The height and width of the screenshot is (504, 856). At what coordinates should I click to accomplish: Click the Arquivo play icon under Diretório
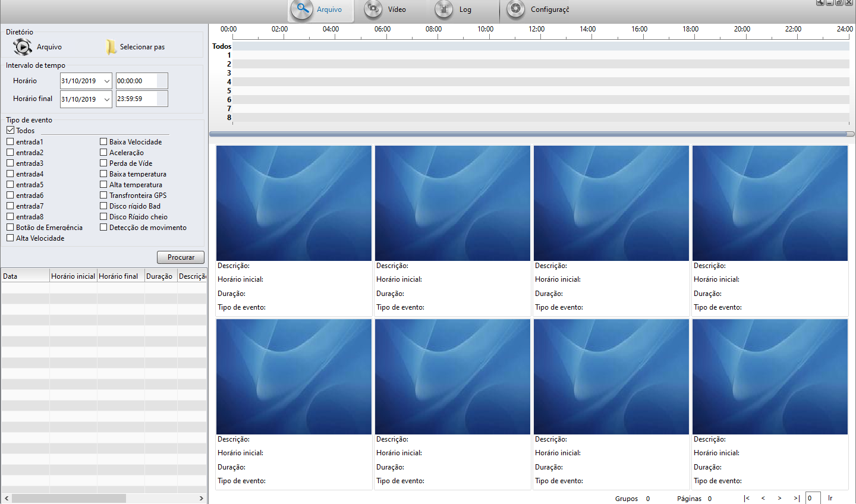[x=22, y=47]
